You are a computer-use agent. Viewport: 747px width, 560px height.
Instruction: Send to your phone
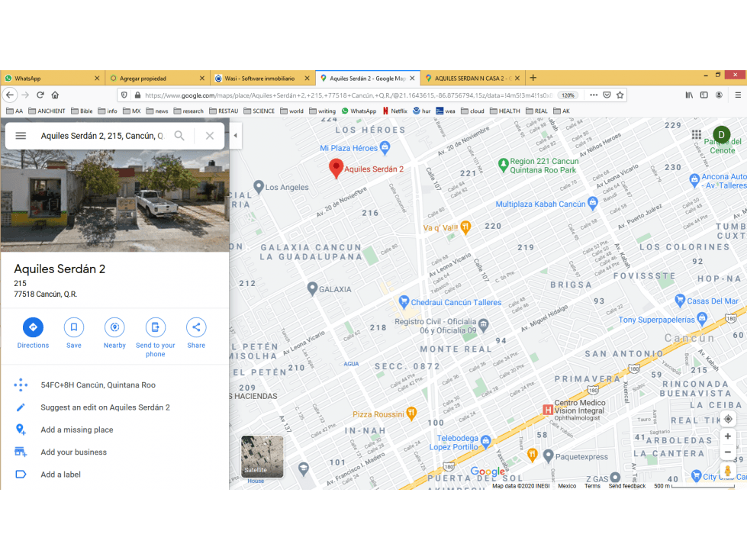pos(156,338)
